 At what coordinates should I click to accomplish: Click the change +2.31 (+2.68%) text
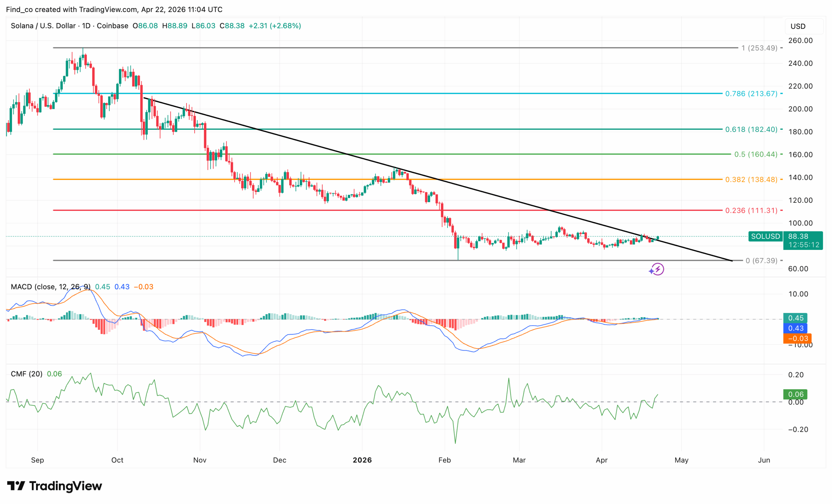point(275,26)
